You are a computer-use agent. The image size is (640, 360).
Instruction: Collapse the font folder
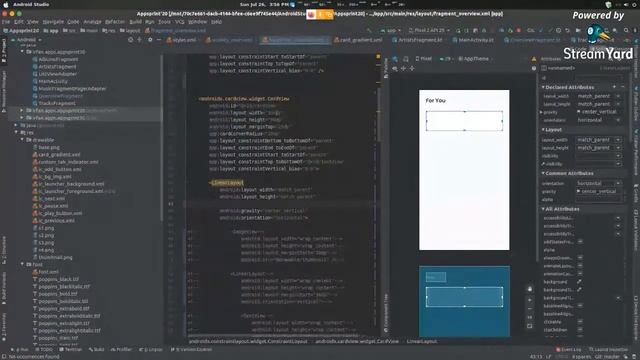22,264
